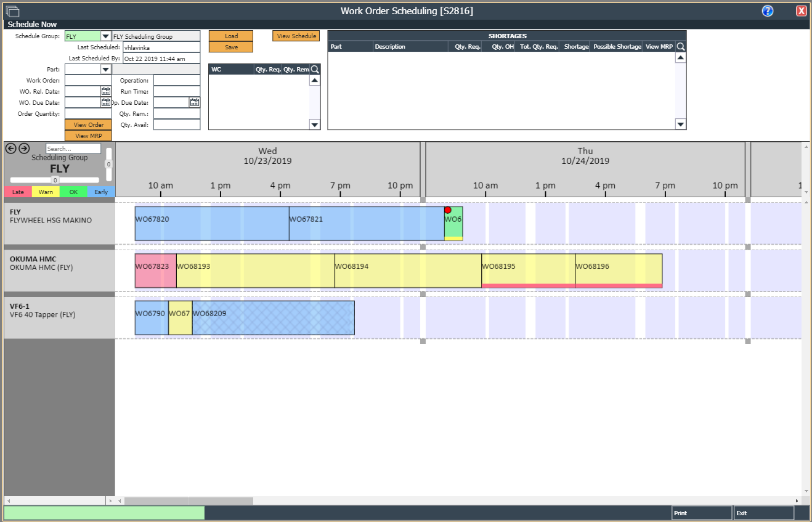
Task: Click the magnifier icon on the WC list
Action: [315, 69]
